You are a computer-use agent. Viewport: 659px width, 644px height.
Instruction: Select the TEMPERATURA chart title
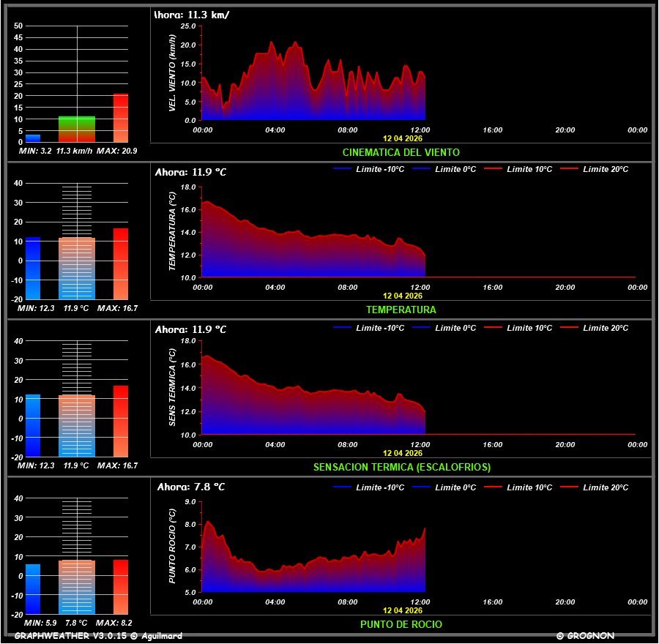[x=401, y=310]
